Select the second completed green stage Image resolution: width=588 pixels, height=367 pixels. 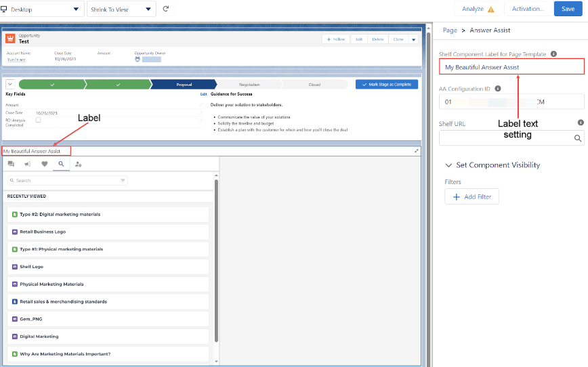click(118, 85)
